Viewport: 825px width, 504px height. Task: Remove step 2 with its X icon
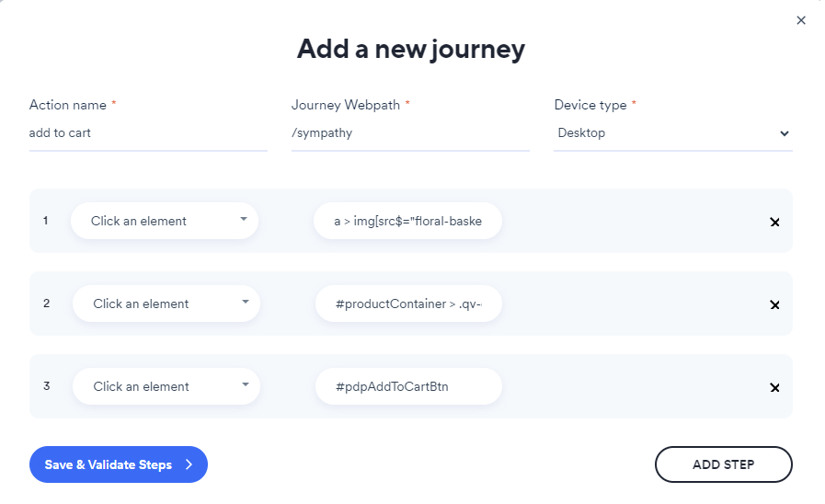(774, 304)
